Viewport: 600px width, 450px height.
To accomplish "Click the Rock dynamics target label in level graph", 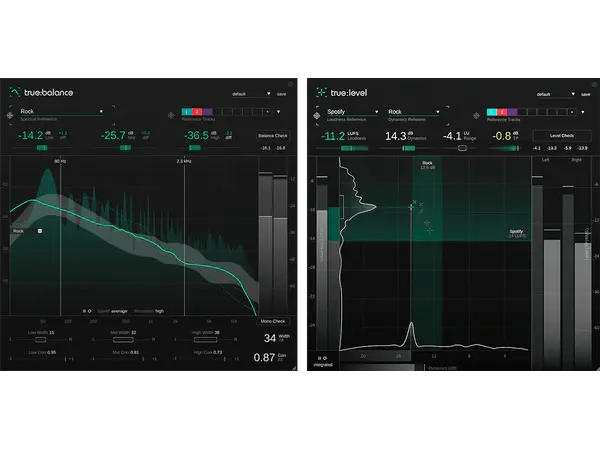I will (x=427, y=165).
